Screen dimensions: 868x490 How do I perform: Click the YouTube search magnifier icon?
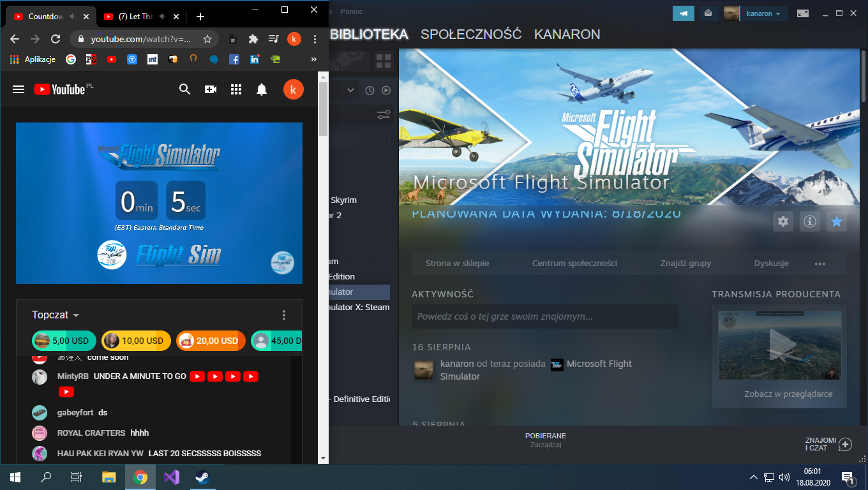tap(184, 89)
